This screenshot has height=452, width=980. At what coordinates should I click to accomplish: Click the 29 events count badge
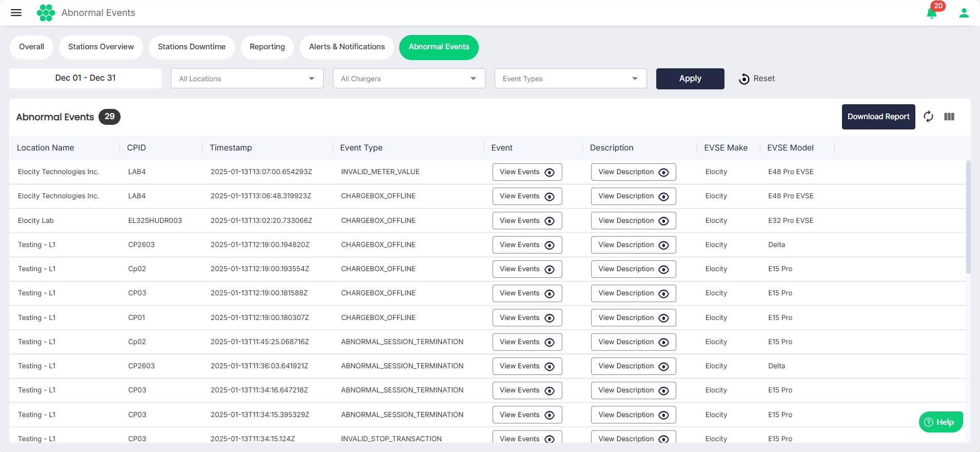pos(109,117)
